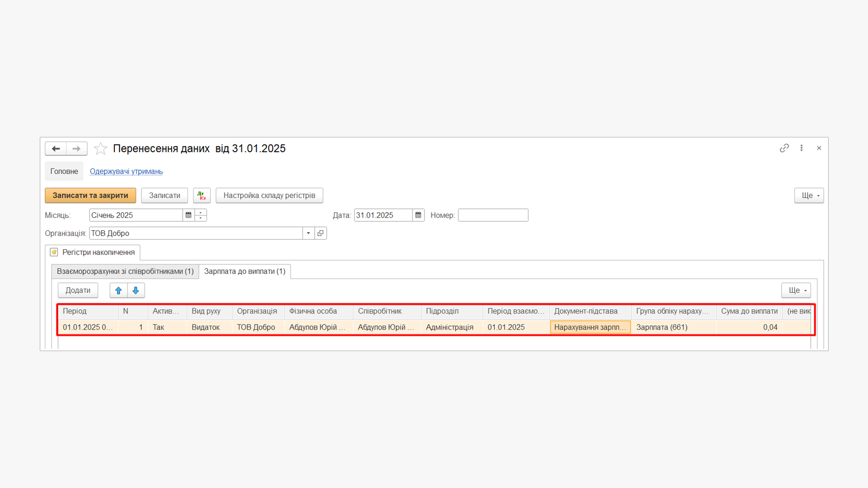Move row up with blue arrow
The width and height of the screenshot is (868, 488).
[x=118, y=291]
